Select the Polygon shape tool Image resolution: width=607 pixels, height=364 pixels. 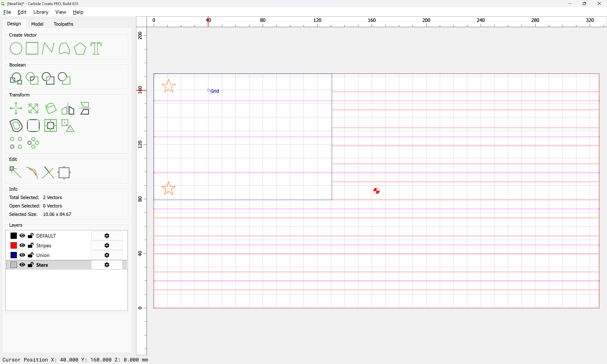click(80, 48)
